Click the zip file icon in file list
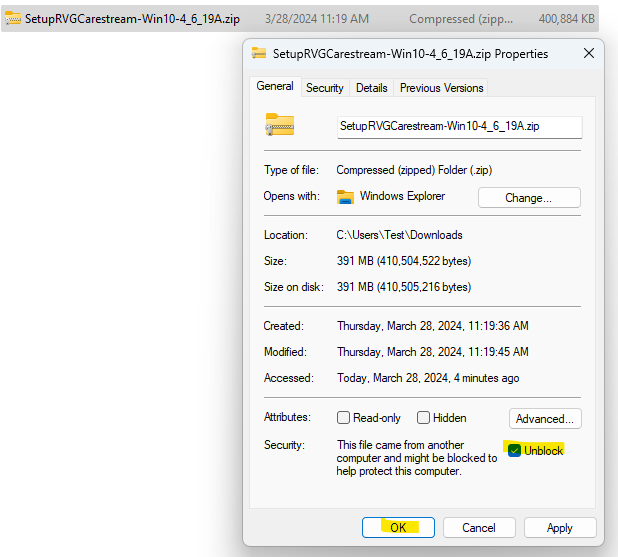 tap(13, 19)
